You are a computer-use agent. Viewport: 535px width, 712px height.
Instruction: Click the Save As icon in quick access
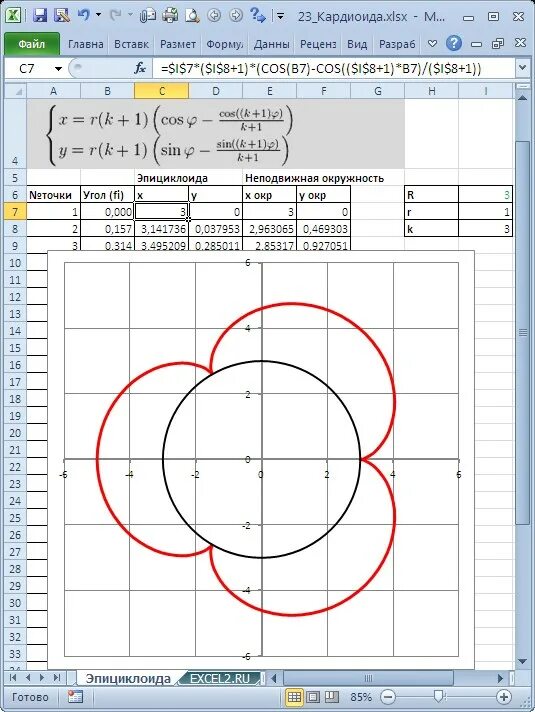62,16
